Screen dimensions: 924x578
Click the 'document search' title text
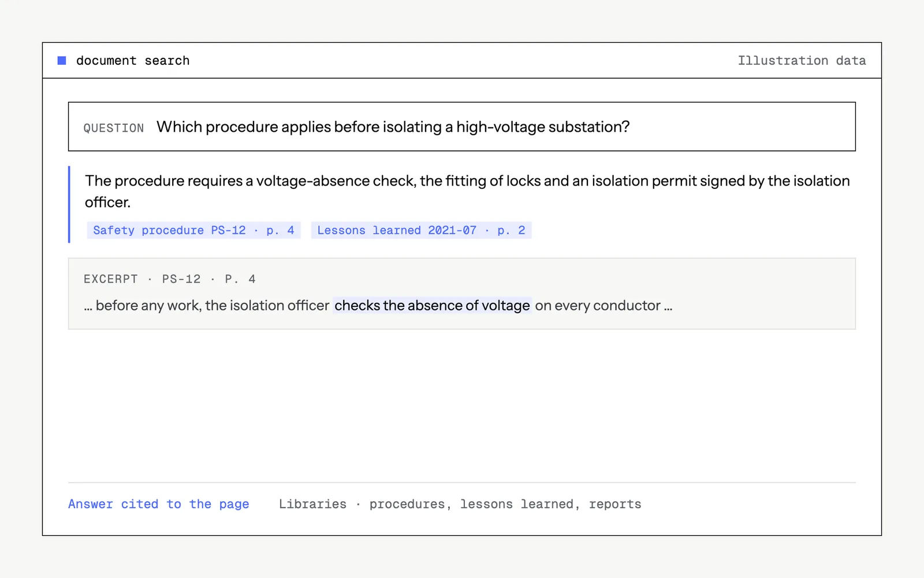point(133,61)
